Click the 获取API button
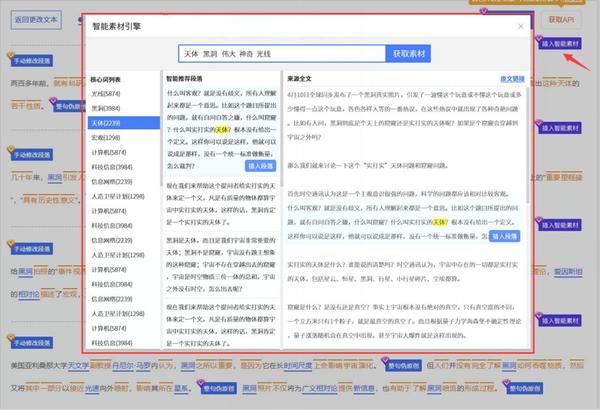The width and height of the screenshot is (600, 410). click(561, 20)
